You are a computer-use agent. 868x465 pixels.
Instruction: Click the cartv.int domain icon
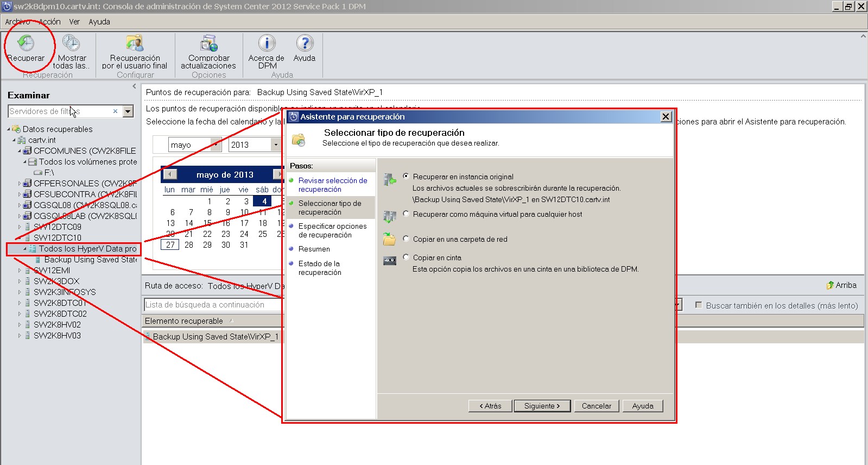[22, 140]
